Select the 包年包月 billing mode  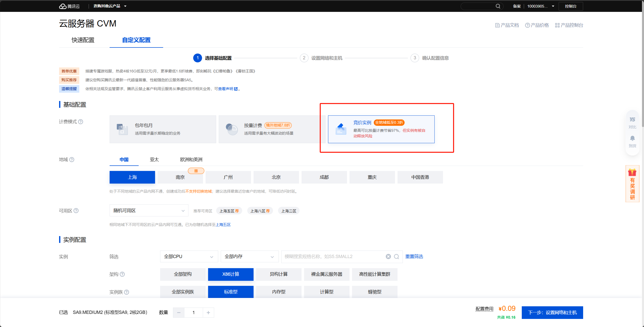[x=163, y=129]
